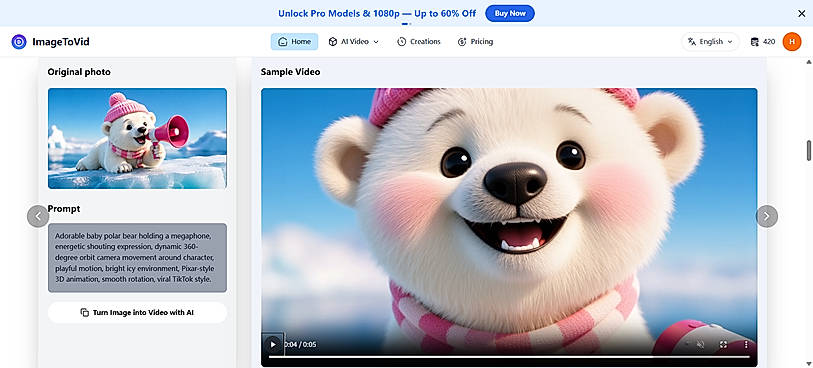Go to the Creations page

pos(419,42)
